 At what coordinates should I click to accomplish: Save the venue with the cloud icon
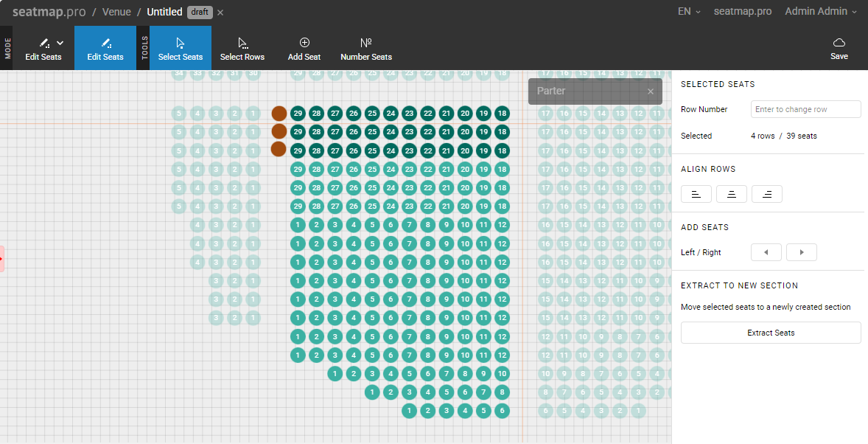(x=839, y=49)
